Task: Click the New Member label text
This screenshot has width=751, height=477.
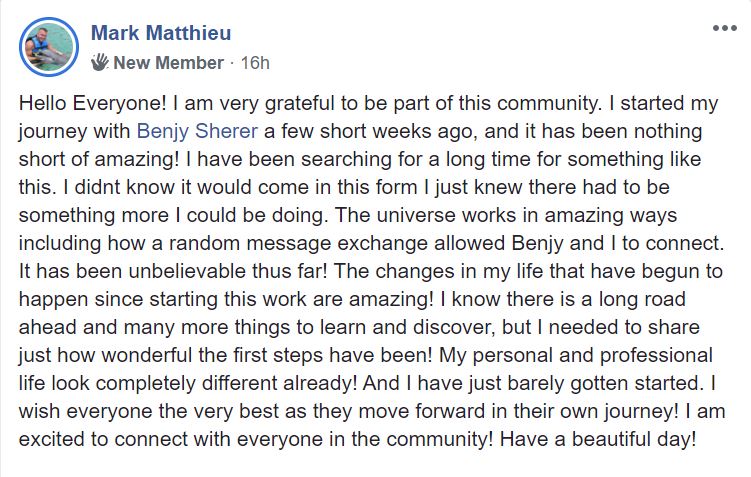Action: [x=169, y=63]
